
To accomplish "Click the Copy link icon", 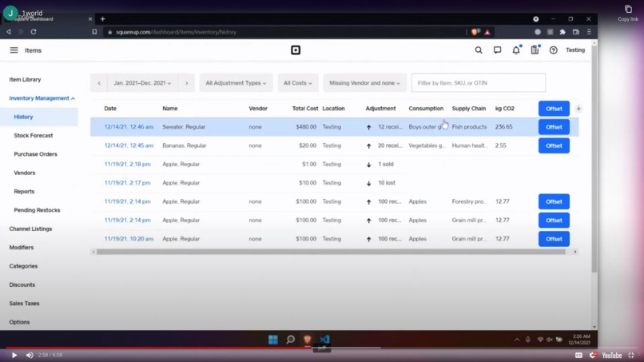I will pos(628,9).
